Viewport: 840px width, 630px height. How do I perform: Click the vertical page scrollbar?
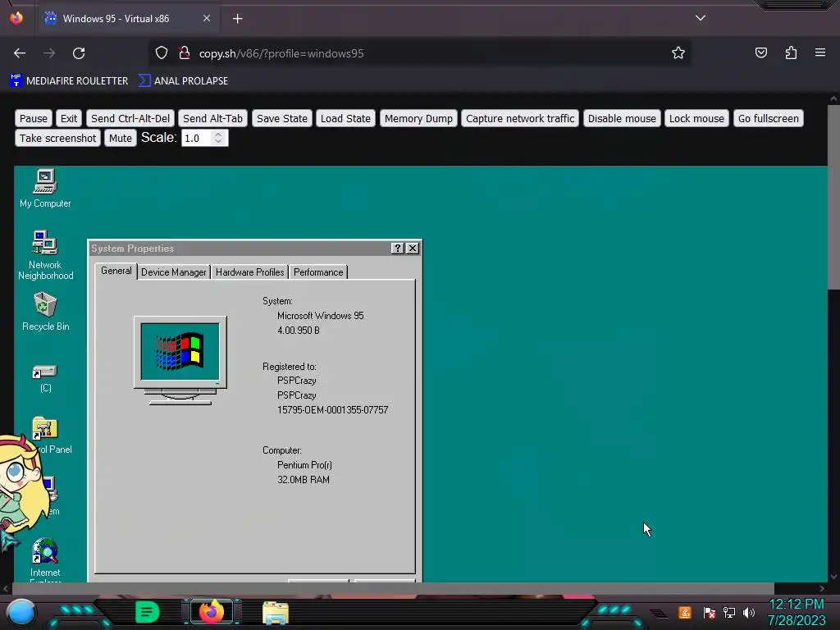833,197
